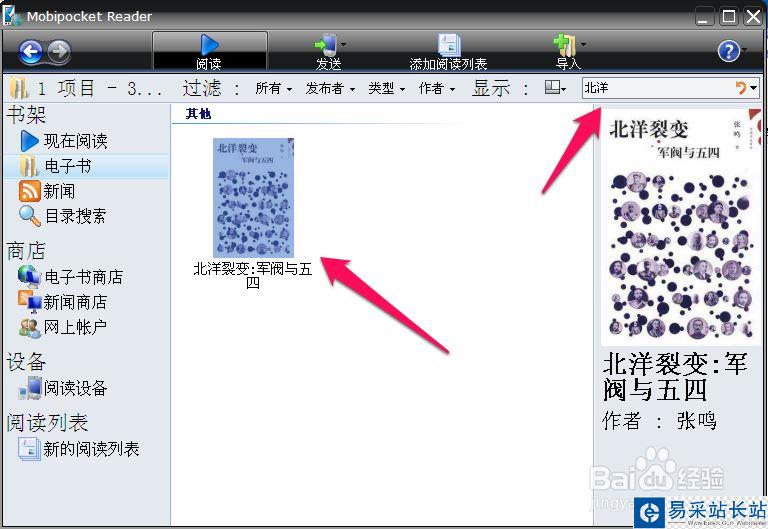Click the 书架 section heading
The height and width of the screenshot is (529, 768).
(26, 116)
